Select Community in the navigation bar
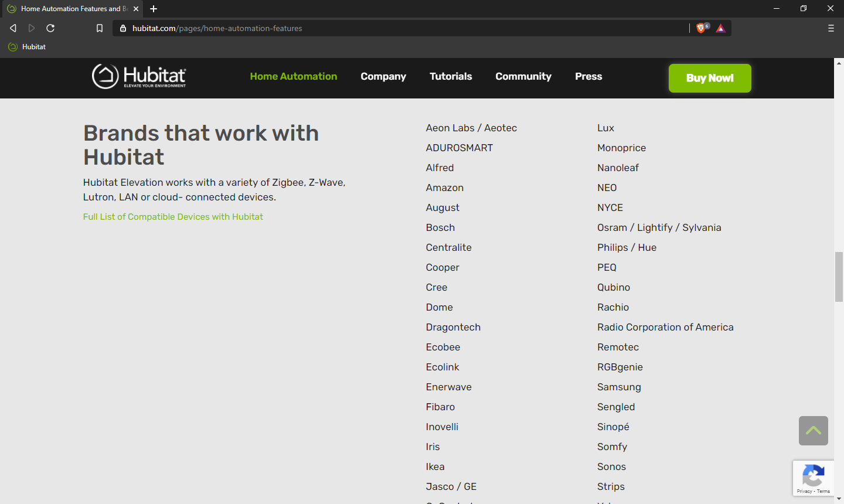 [x=523, y=77]
